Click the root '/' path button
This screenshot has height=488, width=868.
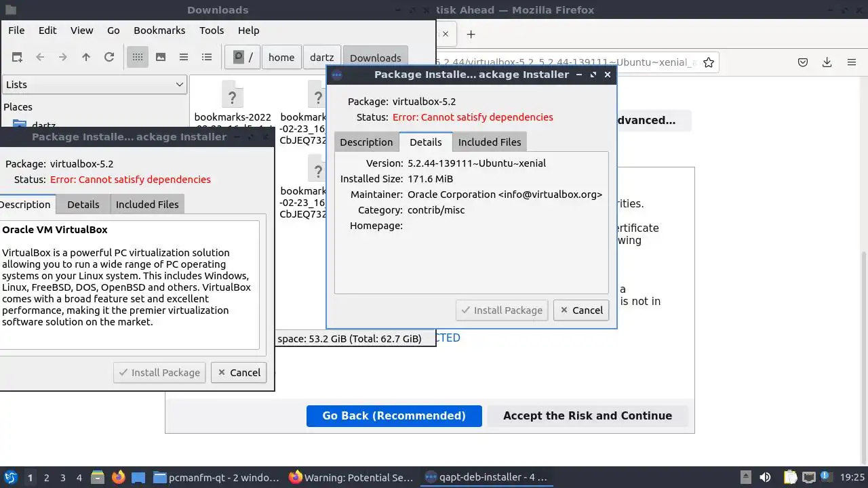point(242,58)
